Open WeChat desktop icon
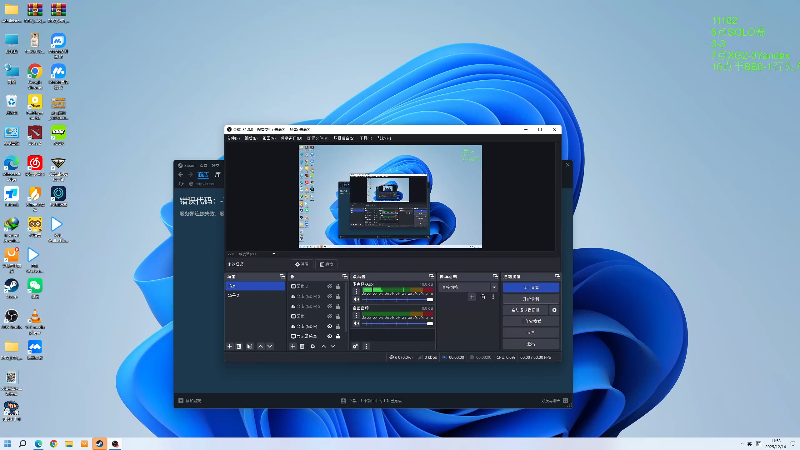The height and width of the screenshot is (450, 800). point(35,288)
